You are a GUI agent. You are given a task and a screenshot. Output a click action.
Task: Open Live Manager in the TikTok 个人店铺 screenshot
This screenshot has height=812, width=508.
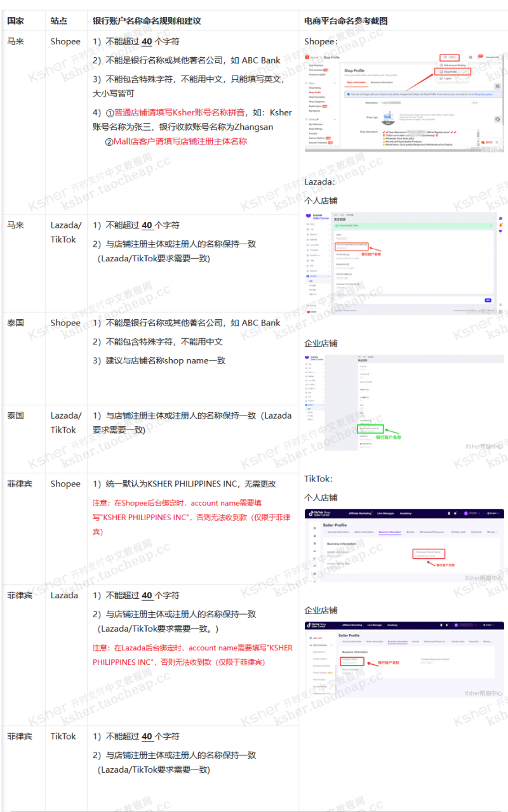point(385,513)
